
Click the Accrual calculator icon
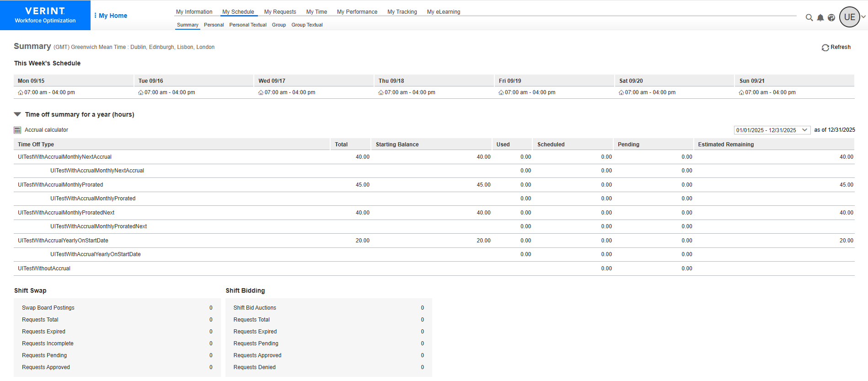[17, 130]
